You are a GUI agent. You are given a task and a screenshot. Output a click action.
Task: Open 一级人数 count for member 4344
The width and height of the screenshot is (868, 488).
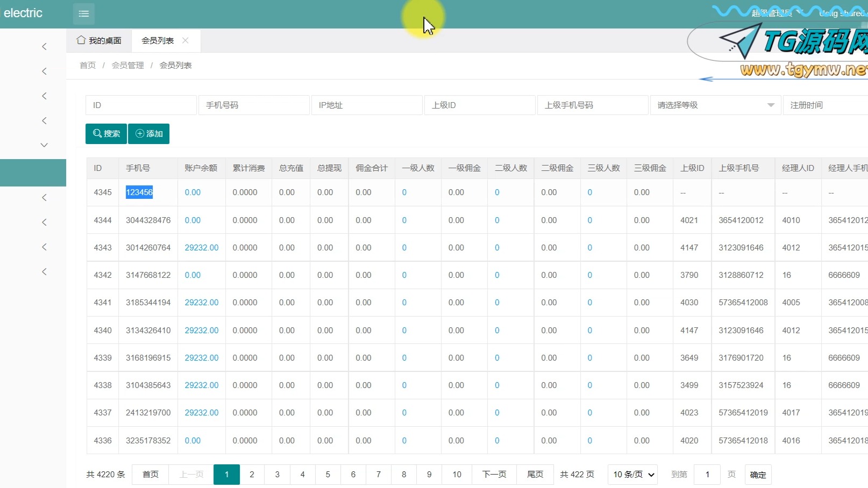pos(404,220)
